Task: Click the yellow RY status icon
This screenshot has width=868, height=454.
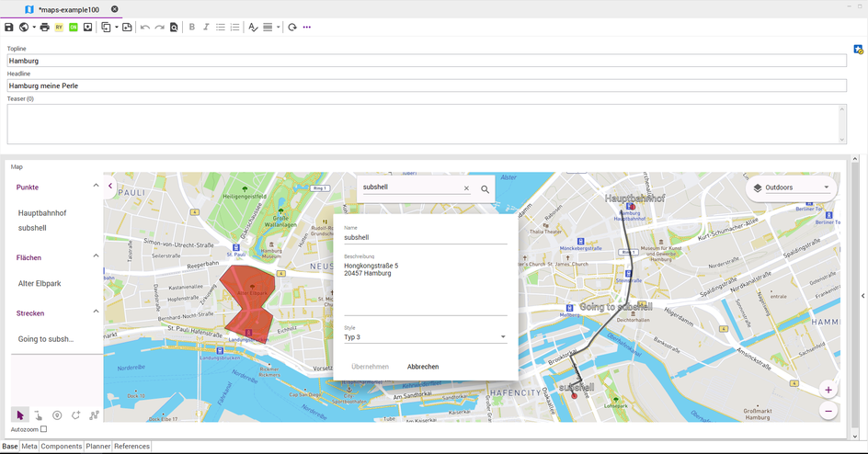Action: pyautogui.click(x=59, y=27)
